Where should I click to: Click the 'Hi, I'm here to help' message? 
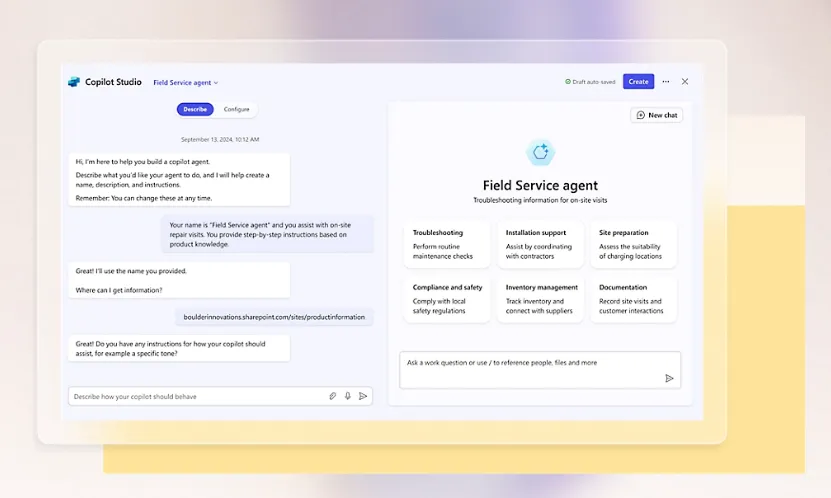tap(179, 180)
